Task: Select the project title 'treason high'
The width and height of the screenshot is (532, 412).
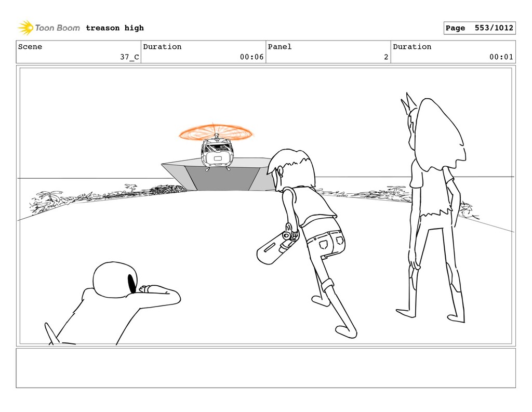Action: coord(115,28)
